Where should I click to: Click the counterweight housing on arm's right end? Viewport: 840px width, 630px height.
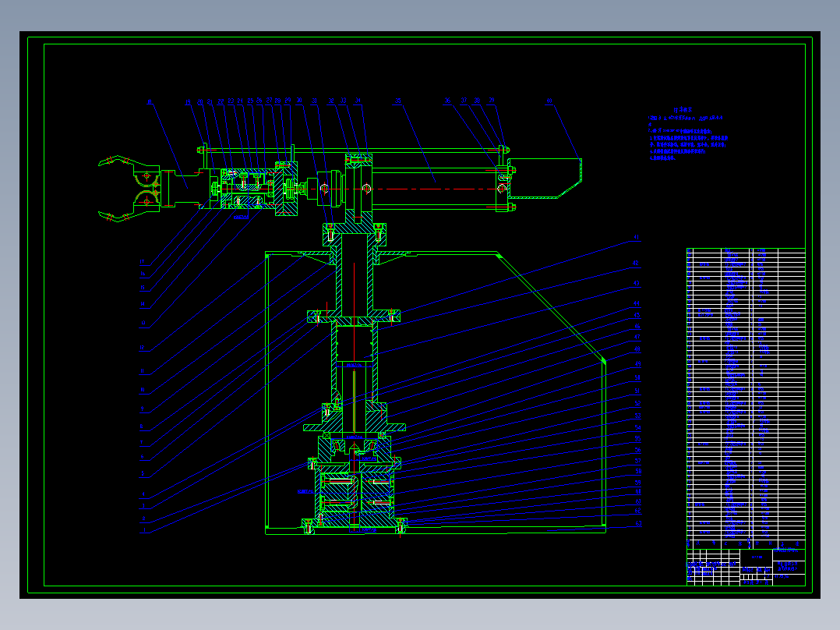tap(545, 179)
